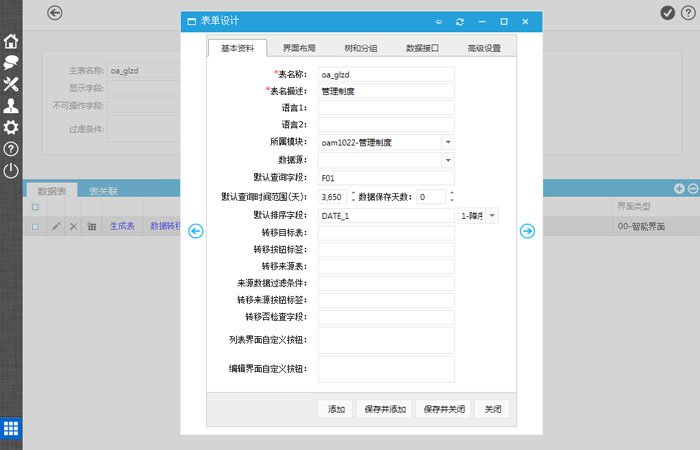Click the pencil edit icon in table row
This screenshot has height=450, width=700.
56,226
